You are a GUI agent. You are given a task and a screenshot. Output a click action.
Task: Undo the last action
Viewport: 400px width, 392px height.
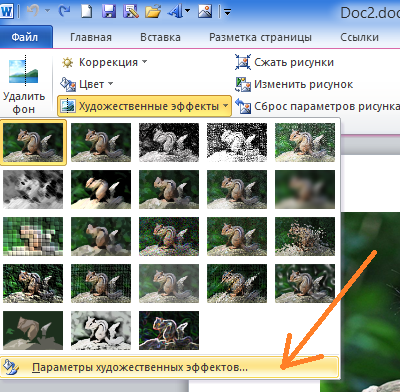pyautogui.click(x=33, y=11)
